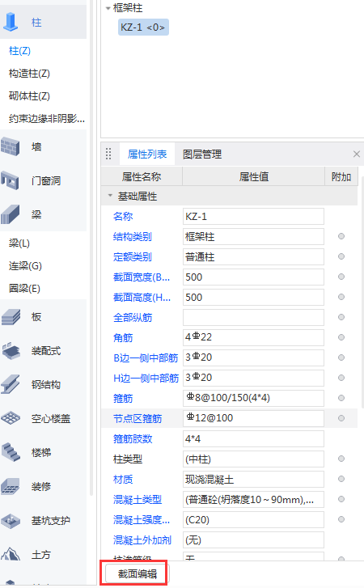Toggle the 附加 circle for 角筋 row
The image size is (364, 588).
coord(341,337)
